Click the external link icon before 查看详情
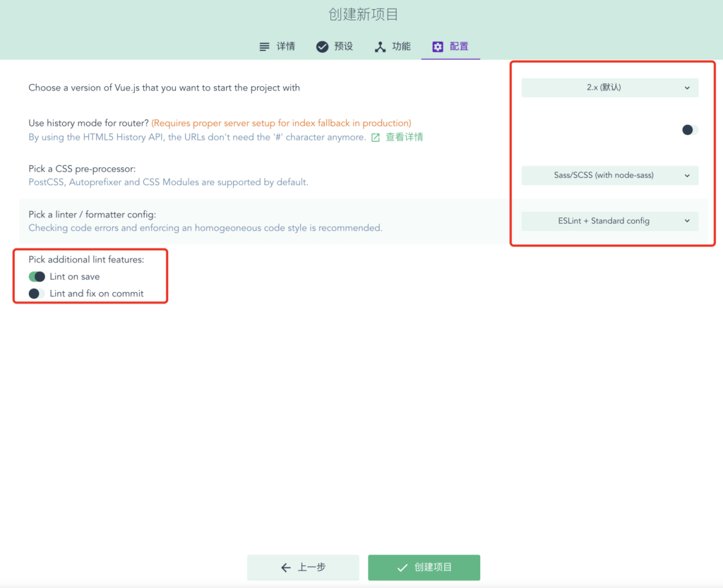This screenshot has height=588, width=723. 376,138
